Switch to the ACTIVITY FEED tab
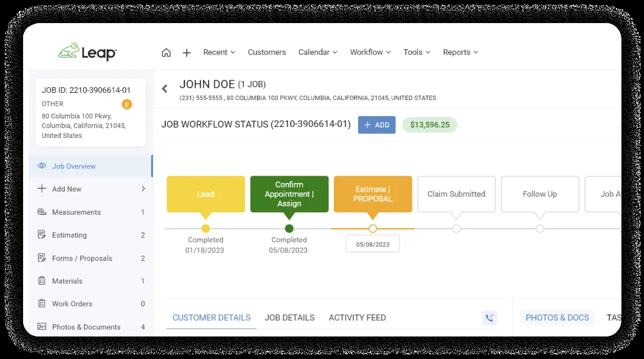 pos(358,317)
